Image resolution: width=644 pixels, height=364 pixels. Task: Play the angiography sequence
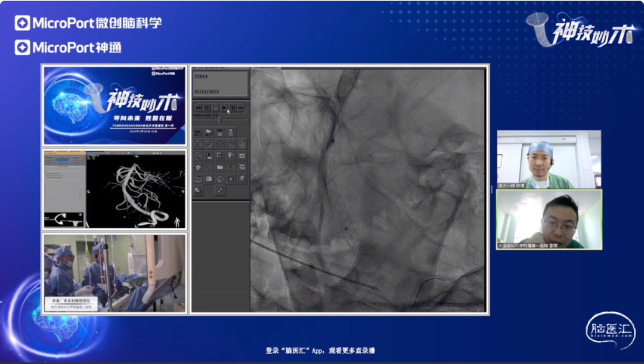(x=224, y=107)
